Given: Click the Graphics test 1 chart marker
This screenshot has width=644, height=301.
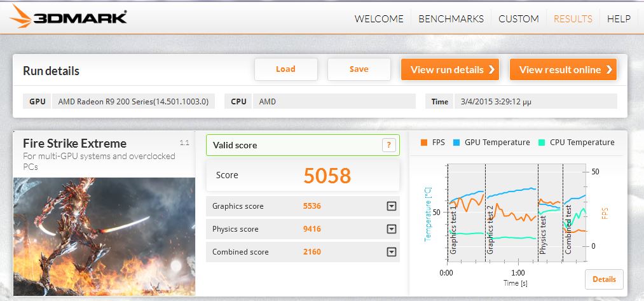Looking at the screenshot, I should tap(454, 230).
